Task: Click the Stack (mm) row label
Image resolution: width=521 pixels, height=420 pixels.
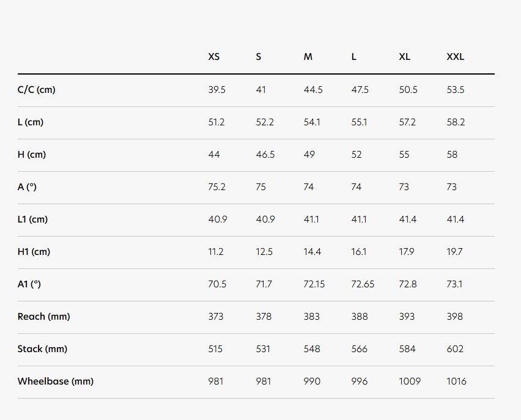Action: [x=43, y=349]
